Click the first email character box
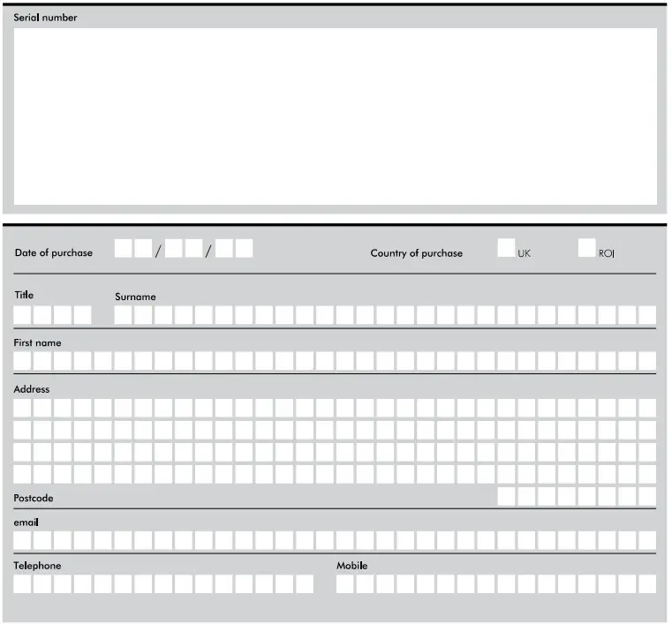The height and width of the screenshot is (624, 672). (22, 540)
